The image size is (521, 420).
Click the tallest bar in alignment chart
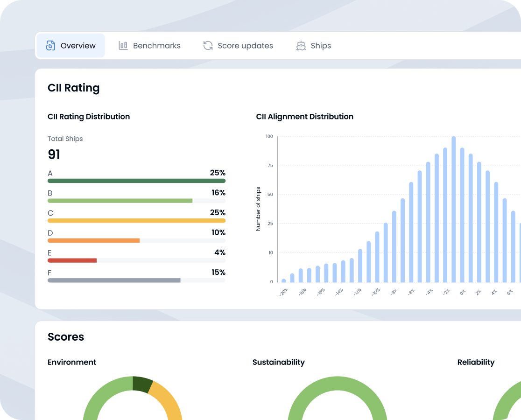[454, 210]
